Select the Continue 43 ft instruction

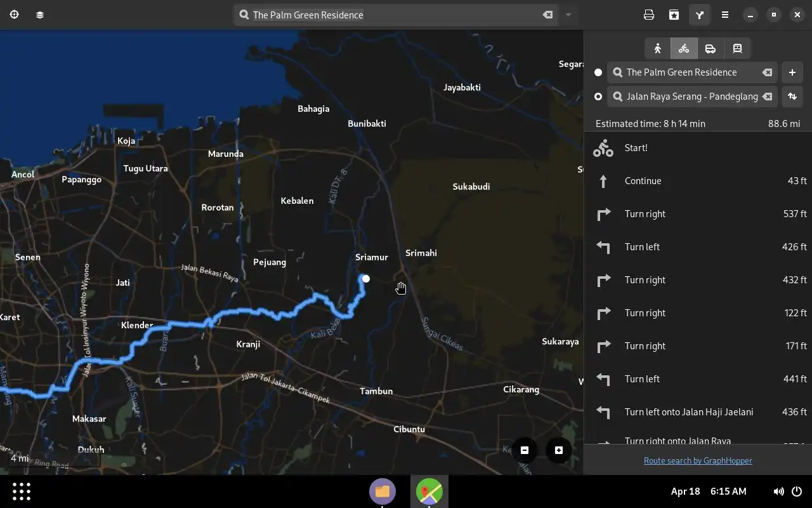click(698, 181)
